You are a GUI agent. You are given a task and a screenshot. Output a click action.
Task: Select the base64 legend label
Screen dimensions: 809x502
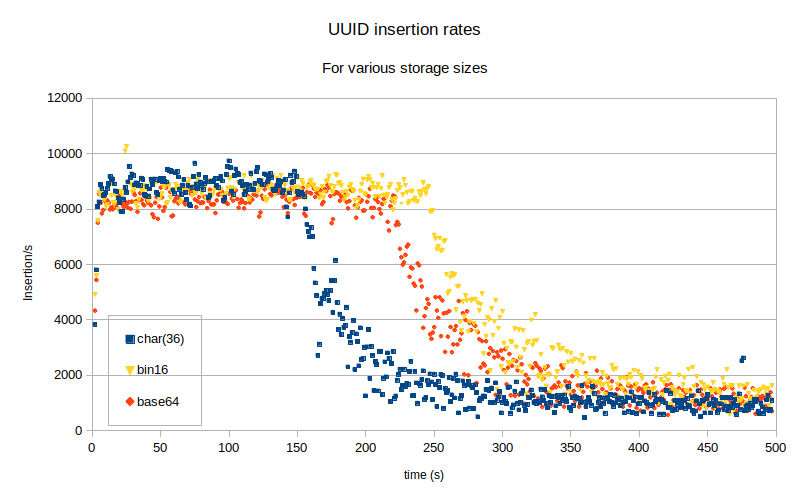pos(158,402)
